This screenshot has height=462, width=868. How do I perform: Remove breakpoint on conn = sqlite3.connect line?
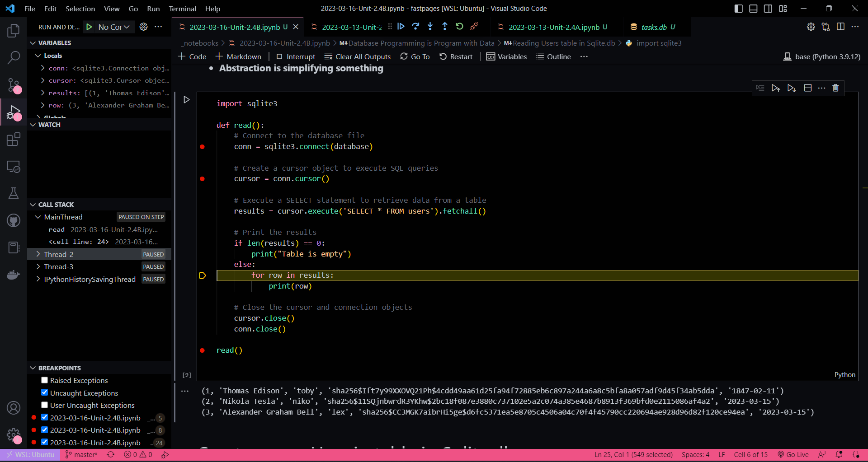click(x=203, y=147)
